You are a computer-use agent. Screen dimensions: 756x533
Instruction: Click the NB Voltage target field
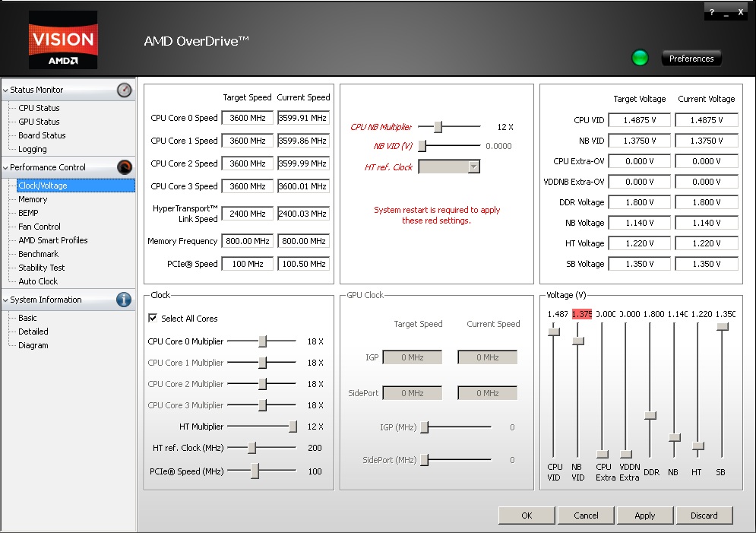pos(639,223)
